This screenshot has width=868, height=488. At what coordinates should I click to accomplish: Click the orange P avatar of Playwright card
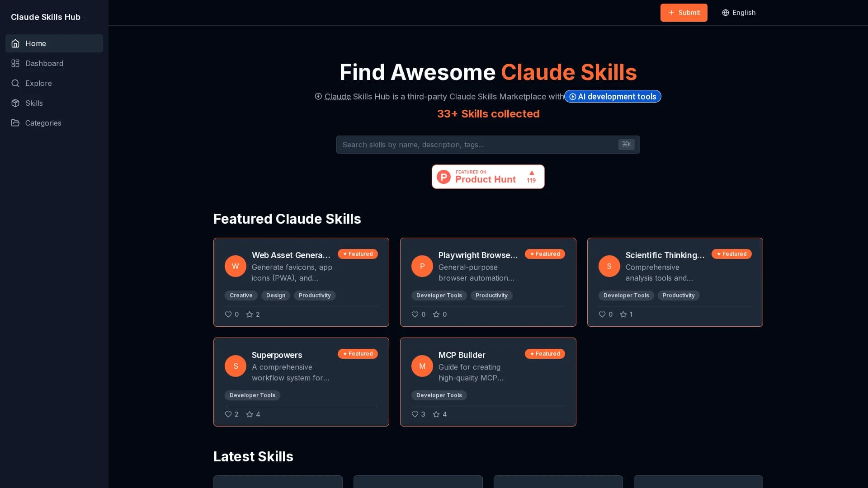point(422,266)
